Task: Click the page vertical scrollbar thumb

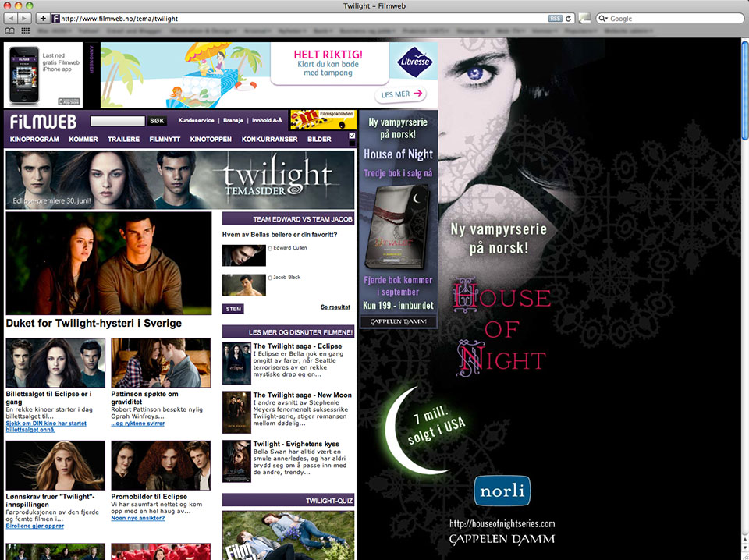Action: [744, 90]
